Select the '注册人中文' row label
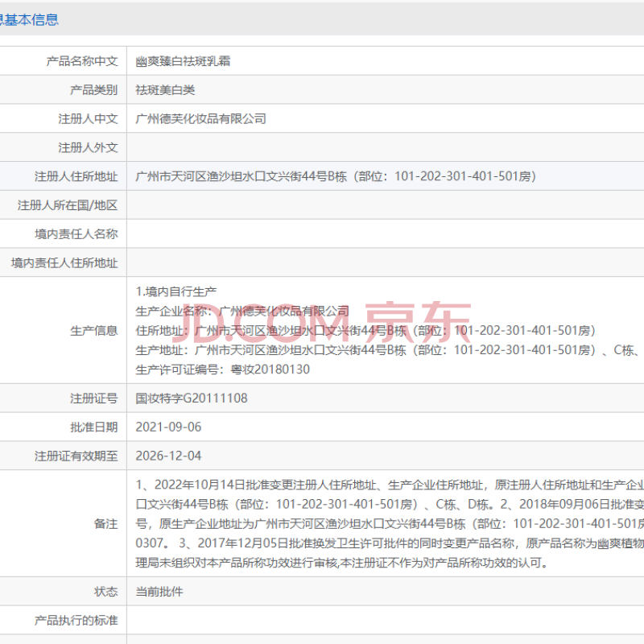Viewport: 644px width, 644px height. click(x=89, y=118)
